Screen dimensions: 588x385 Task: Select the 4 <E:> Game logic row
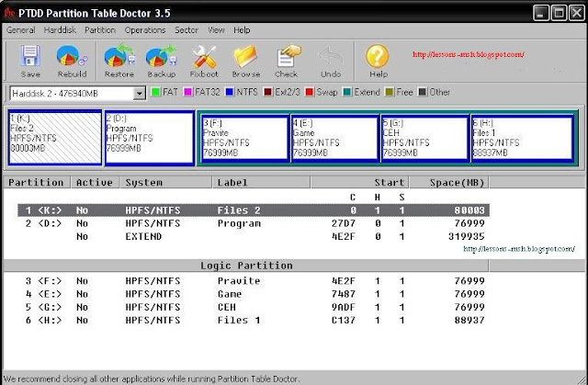coord(254,294)
